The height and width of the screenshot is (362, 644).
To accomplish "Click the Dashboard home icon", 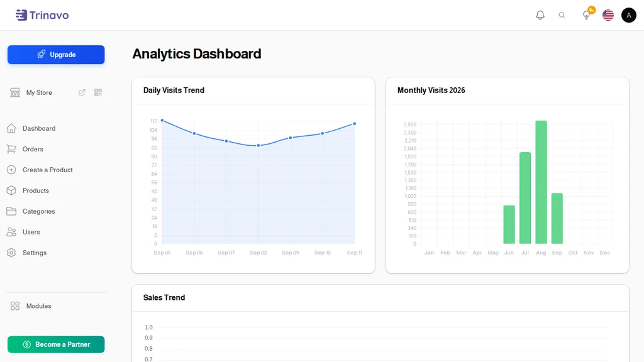I will pos(11,128).
